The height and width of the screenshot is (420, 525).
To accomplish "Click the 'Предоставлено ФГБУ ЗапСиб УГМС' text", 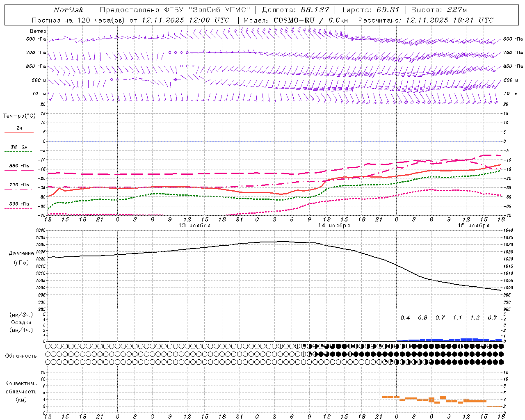I will (175, 10).
